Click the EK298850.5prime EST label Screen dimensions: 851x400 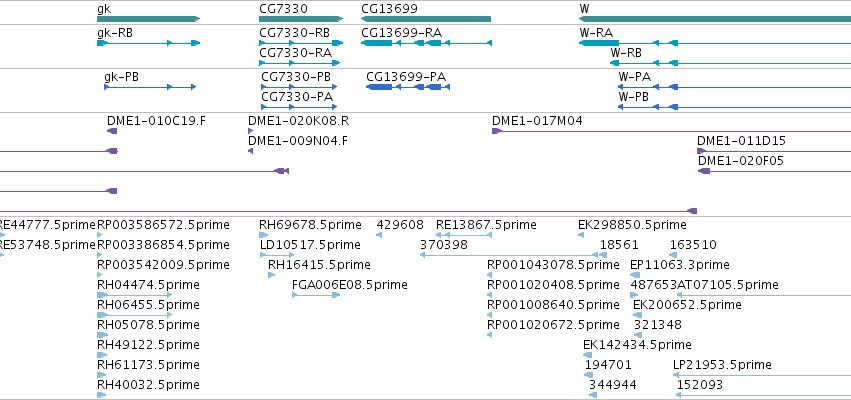[x=632, y=225]
